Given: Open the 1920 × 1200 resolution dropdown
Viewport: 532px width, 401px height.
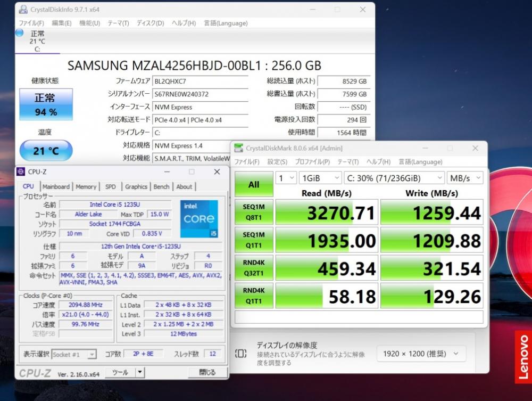Looking at the screenshot, I should 421,354.
